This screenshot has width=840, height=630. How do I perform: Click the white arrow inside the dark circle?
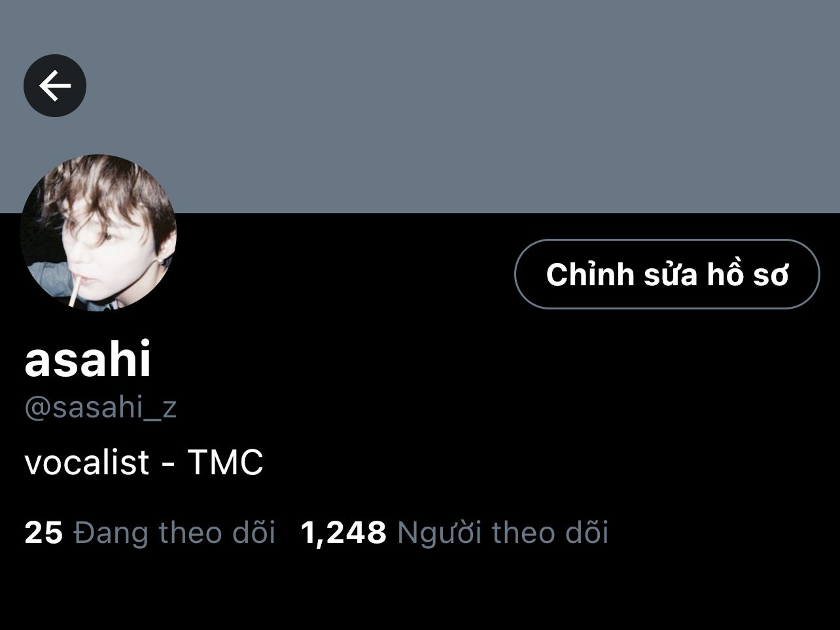[55, 86]
